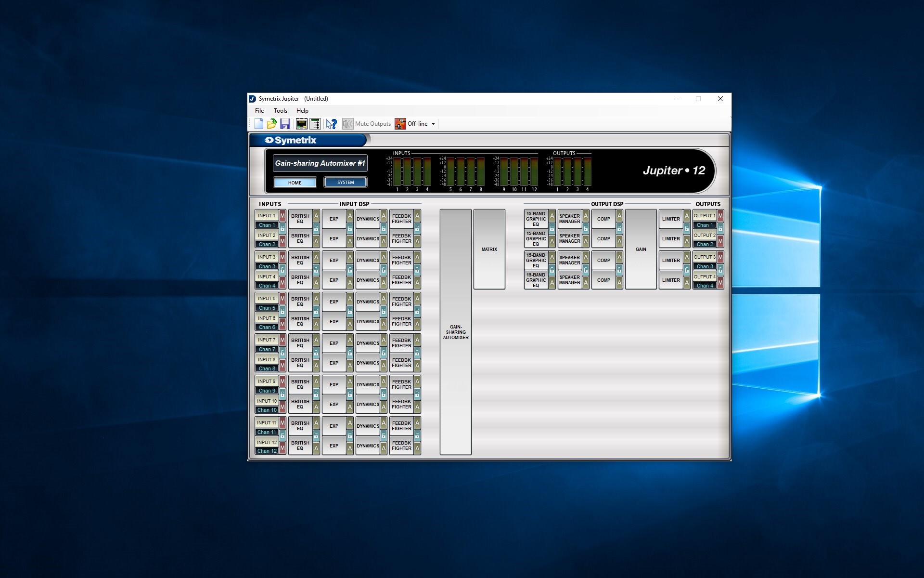This screenshot has width=924, height=578.
Task: Open the Tools menu
Action: (280, 111)
